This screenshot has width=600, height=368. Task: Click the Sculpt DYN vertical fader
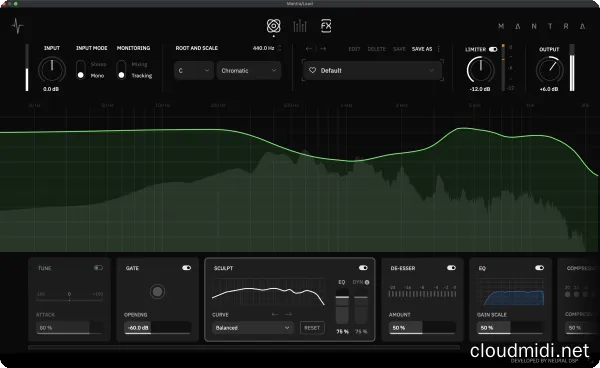pos(360,307)
